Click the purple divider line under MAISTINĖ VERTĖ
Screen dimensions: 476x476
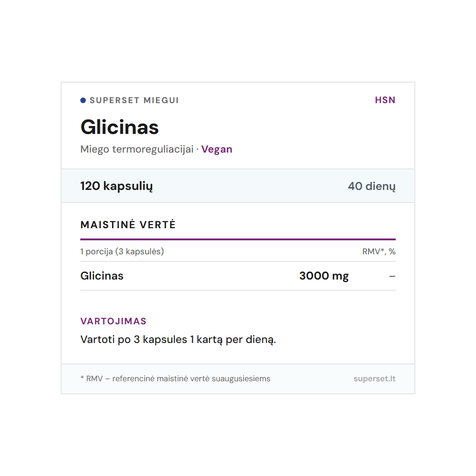(x=238, y=239)
